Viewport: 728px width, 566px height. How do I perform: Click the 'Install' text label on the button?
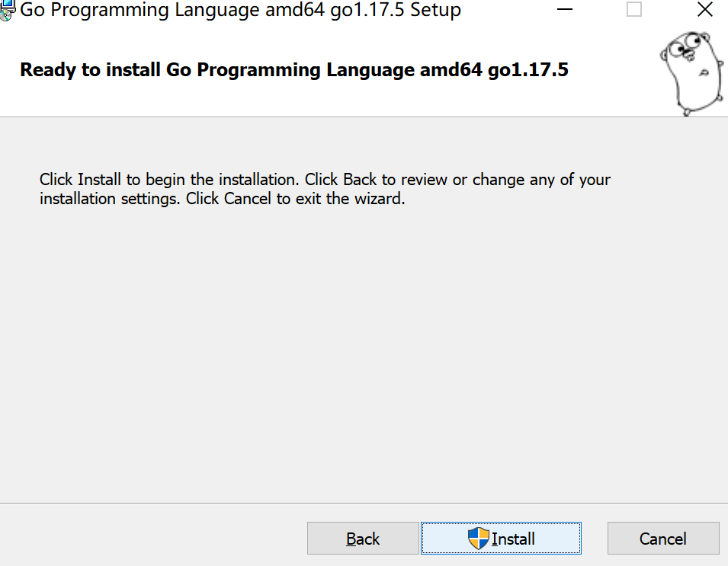pyautogui.click(x=513, y=539)
